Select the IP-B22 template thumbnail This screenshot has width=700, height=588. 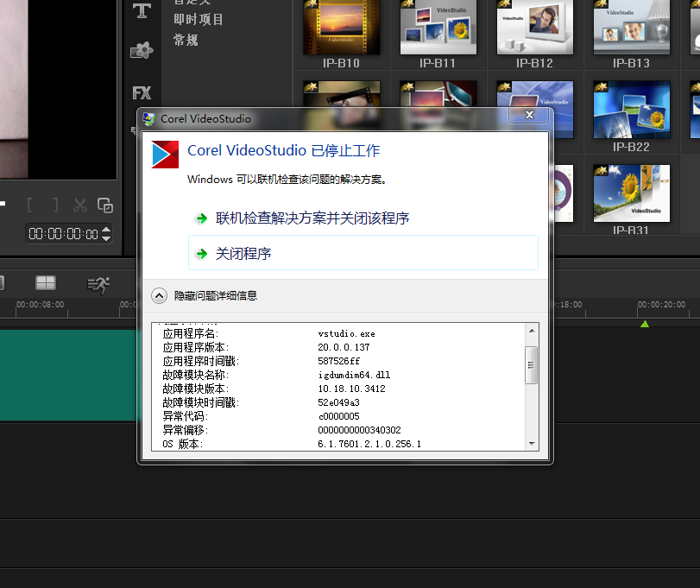click(x=631, y=110)
